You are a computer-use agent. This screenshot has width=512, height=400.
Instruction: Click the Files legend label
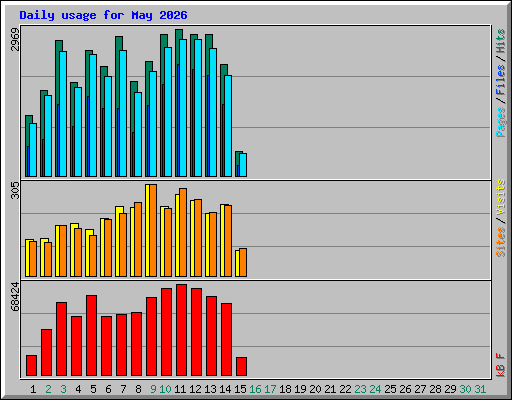(x=501, y=80)
